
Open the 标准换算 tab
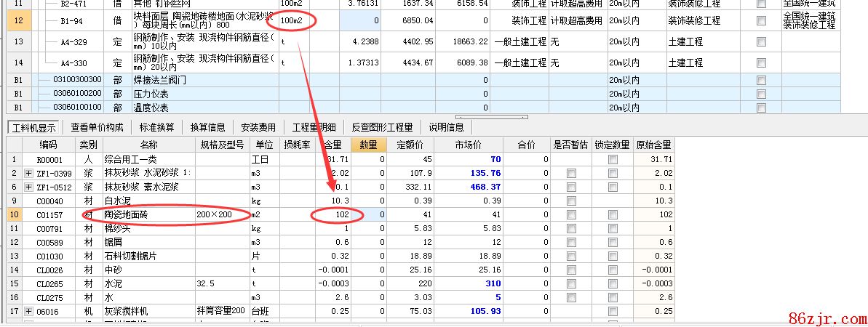click(x=154, y=127)
